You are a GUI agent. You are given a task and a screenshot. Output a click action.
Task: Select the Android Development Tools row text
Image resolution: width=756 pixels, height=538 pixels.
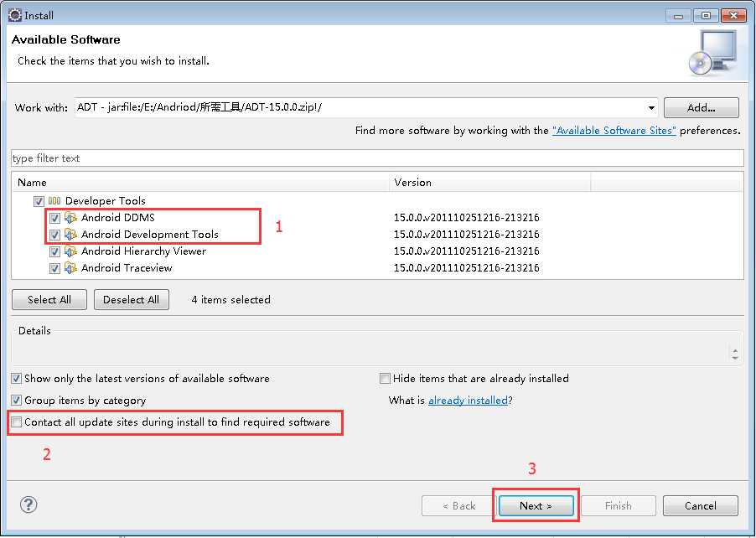pos(149,235)
